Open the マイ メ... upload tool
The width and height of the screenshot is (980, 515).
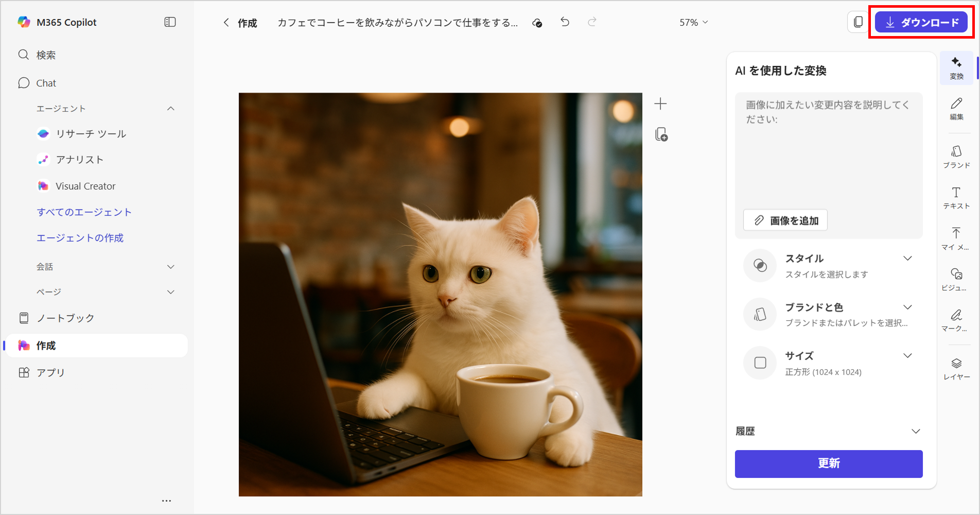(x=956, y=238)
